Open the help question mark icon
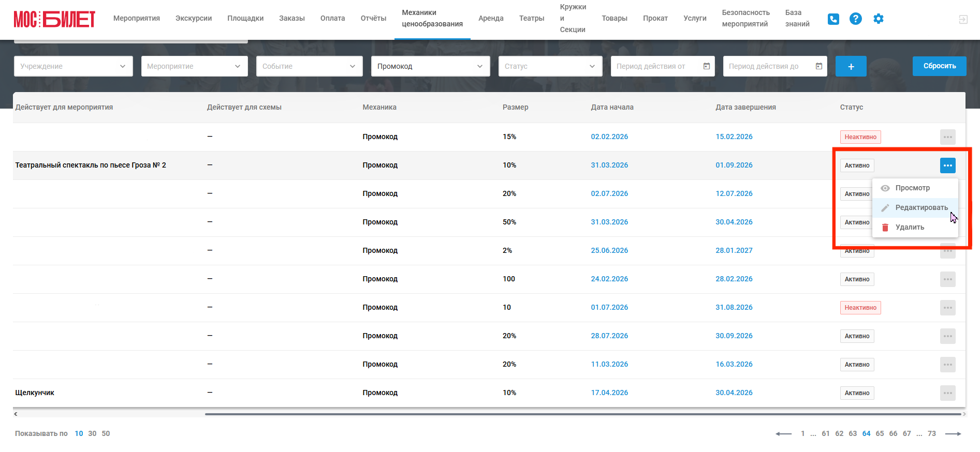The width and height of the screenshot is (980, 452). point(856,19)
